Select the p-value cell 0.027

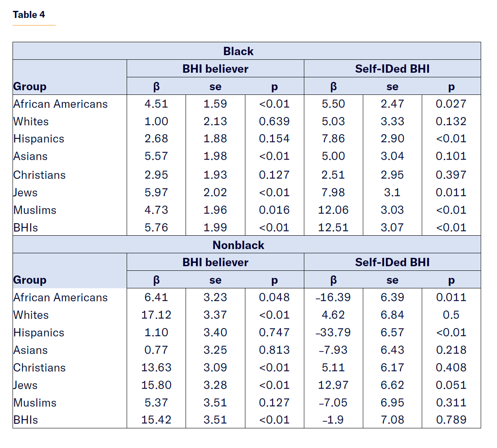[x=451, y=104]
